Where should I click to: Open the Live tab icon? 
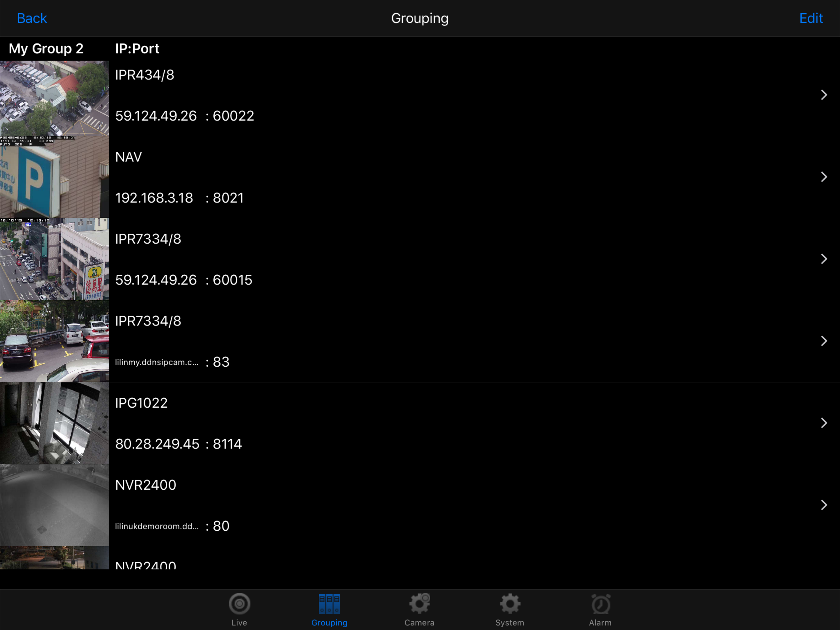coord(239,604)
